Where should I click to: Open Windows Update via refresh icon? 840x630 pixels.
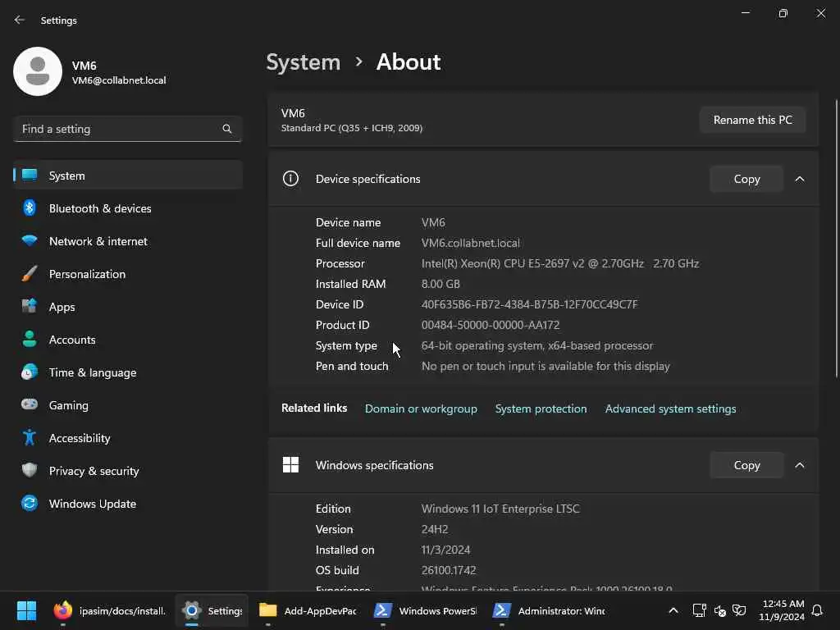click(30, 503)
